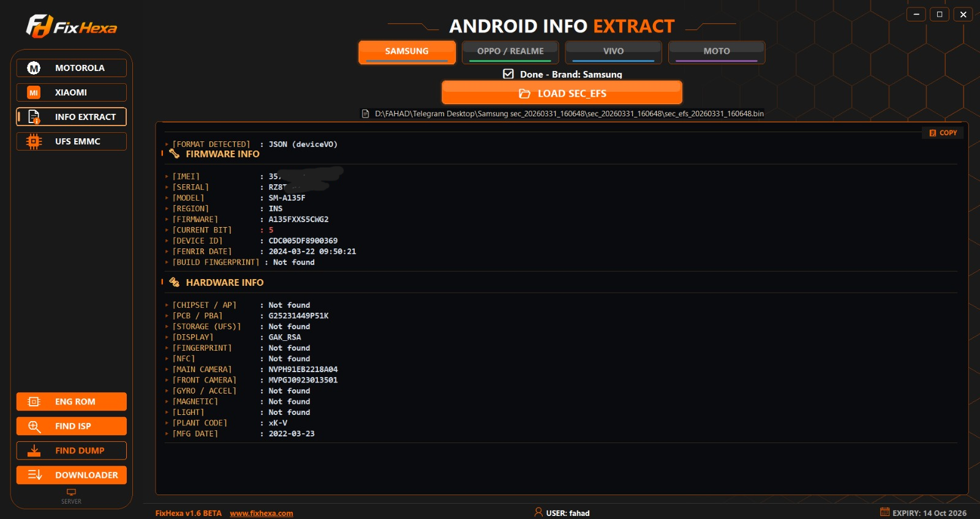Click the main camera value NVPH91EB2218A04
Viewport: 980px width, 519px height.
click(x=303, y=370)
